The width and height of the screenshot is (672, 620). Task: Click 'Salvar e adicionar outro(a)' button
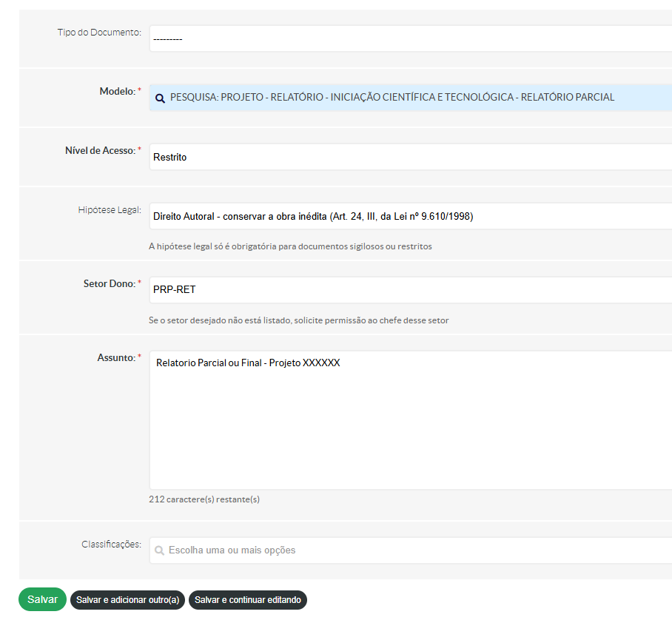(127, 600)
